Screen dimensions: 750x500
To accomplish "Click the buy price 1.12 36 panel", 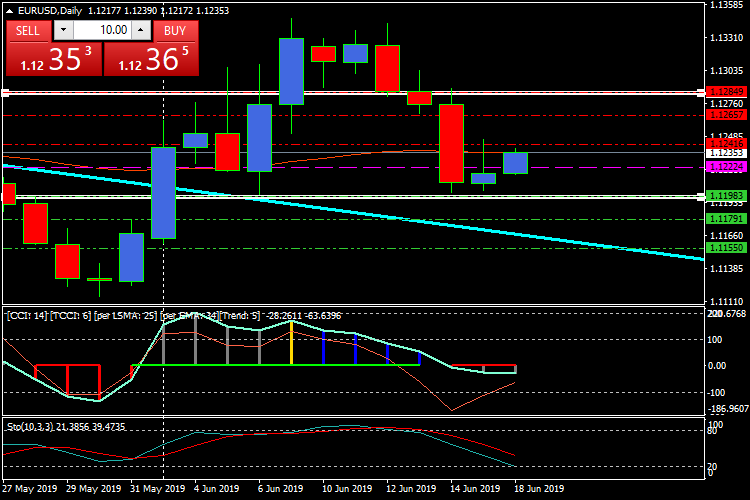I will (151, 59).
